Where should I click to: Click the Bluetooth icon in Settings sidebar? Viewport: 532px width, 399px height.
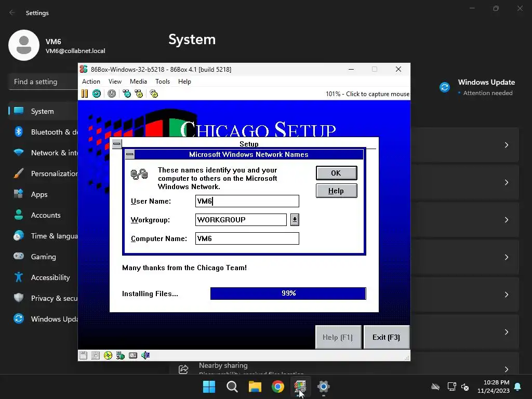[x=19, y=131]
